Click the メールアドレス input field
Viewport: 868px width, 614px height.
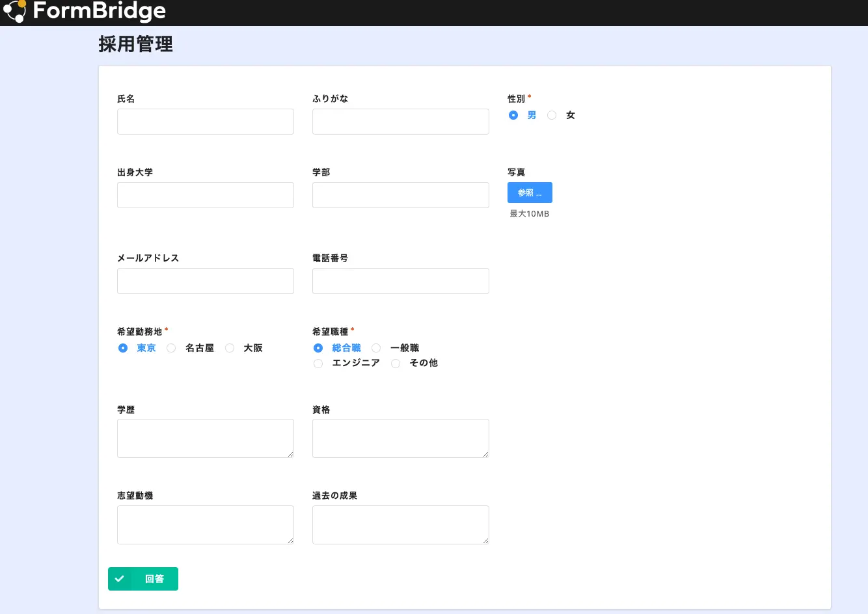(206, 281)
